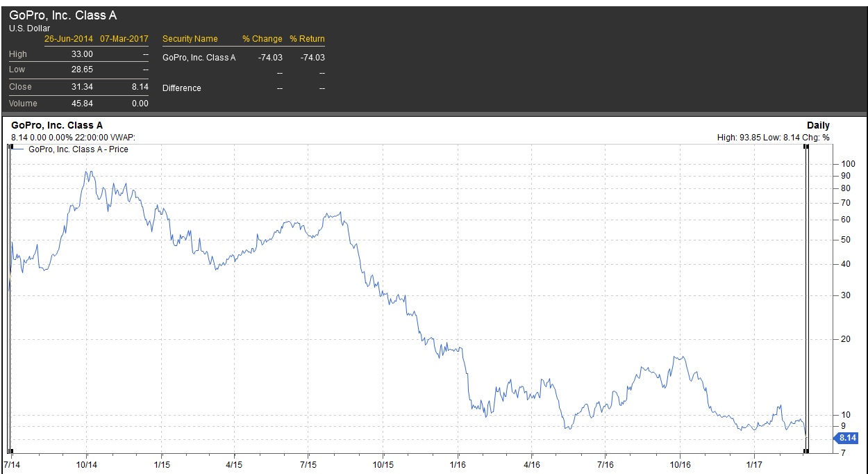
Task: Click the GoPro price series legend line
Action: pyautogui.click(x=19, y=149)
